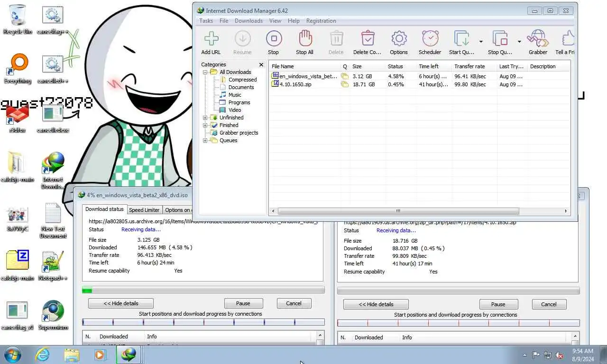607x364 pixels.
Task: Click the Stop All hand icon
Action: click(x=304, y=42)
